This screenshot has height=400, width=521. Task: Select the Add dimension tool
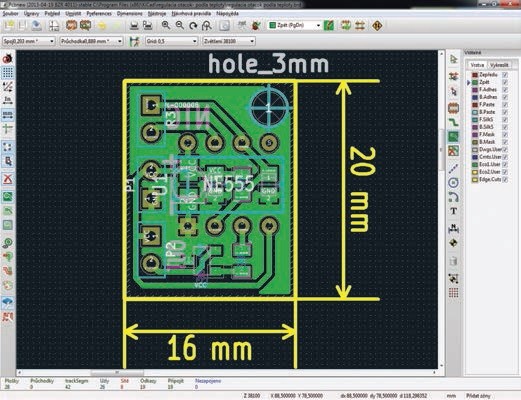453,228
